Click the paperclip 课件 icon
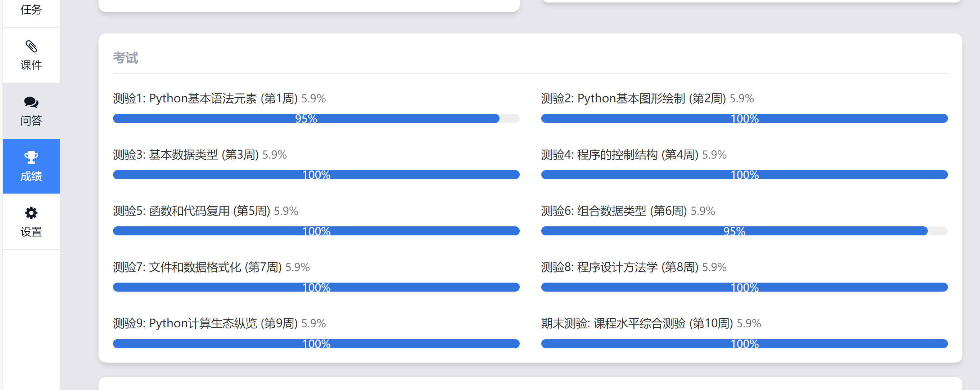 coord(31,46)
